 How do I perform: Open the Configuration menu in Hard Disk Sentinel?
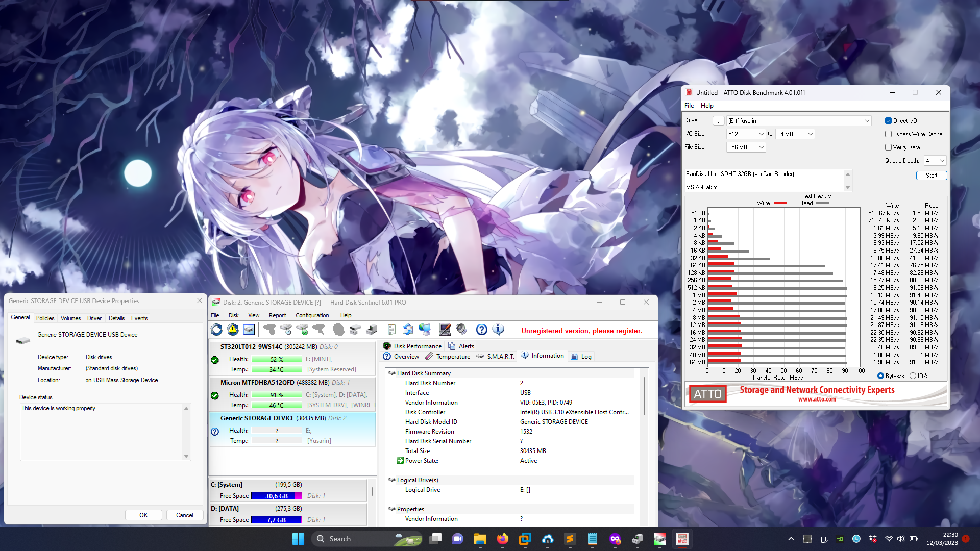click(312, 315)
